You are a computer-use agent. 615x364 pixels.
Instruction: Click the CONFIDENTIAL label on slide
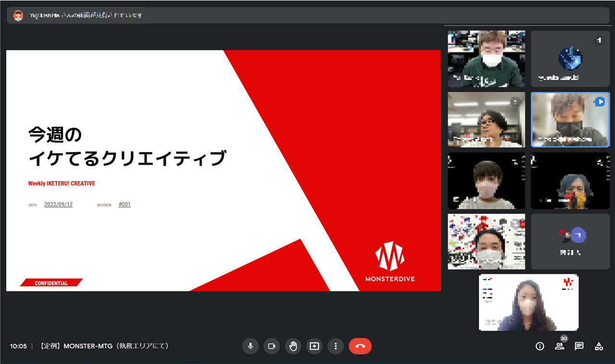pos(51,283)
